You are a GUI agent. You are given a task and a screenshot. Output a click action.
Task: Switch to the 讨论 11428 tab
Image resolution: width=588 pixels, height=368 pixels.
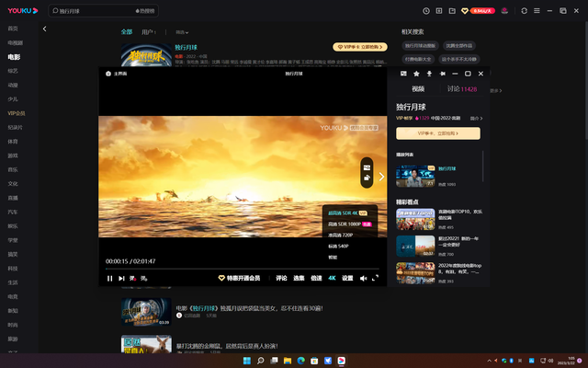(462, 89)
